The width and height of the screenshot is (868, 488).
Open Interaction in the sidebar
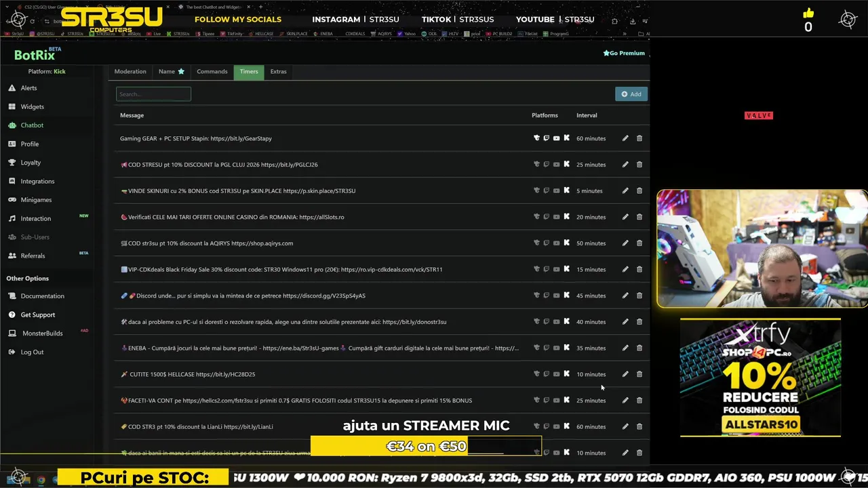pos(35,218)
